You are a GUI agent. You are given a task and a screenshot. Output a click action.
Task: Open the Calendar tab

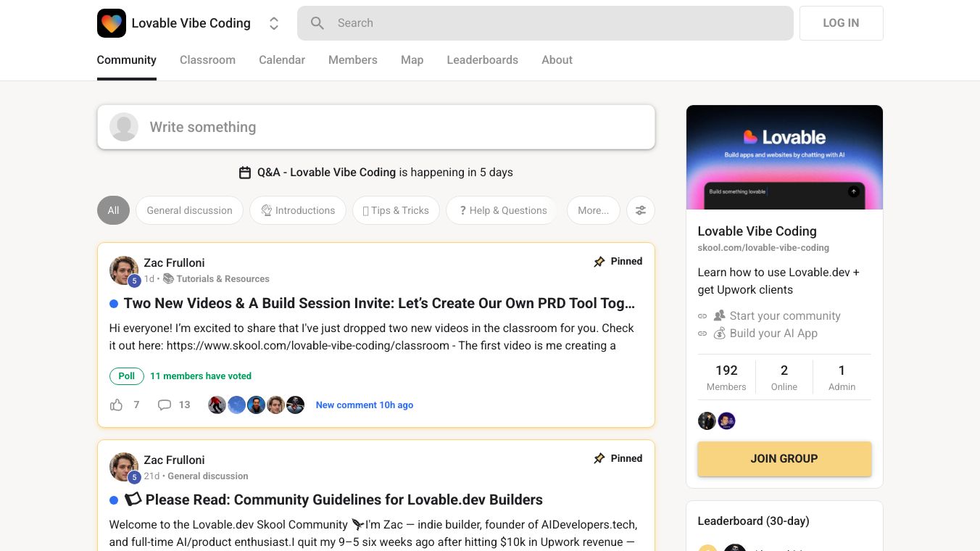pos(282,60)
